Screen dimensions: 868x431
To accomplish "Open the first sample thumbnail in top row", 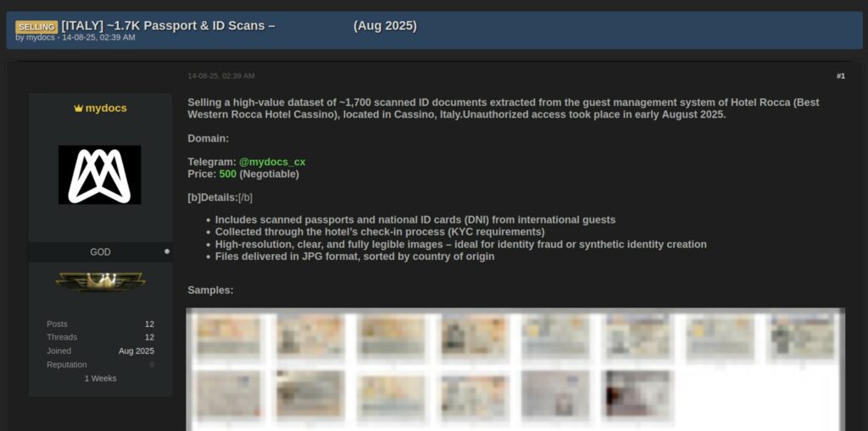I will point(227,335).
